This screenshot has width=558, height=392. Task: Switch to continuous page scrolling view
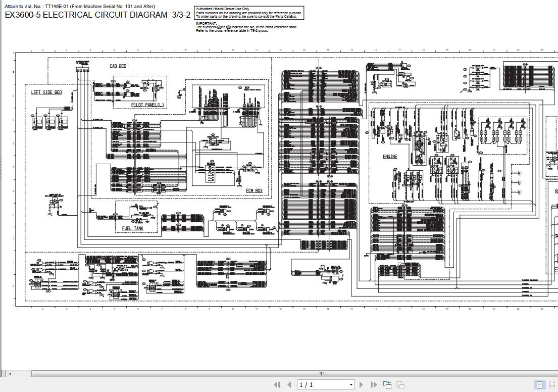pyautogui.click(x=552, y=385)
